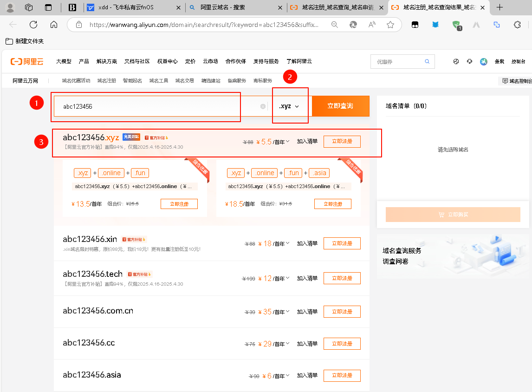Viewport: 532px width, 392px height.
Task: Open the 文档与社区 menu
Action: (137, 61)
